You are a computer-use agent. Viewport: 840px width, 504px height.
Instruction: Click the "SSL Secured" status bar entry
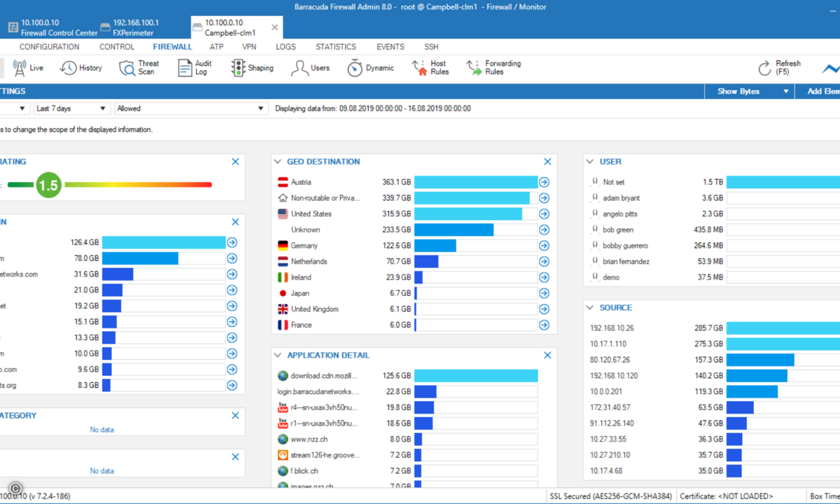[611, 496]
